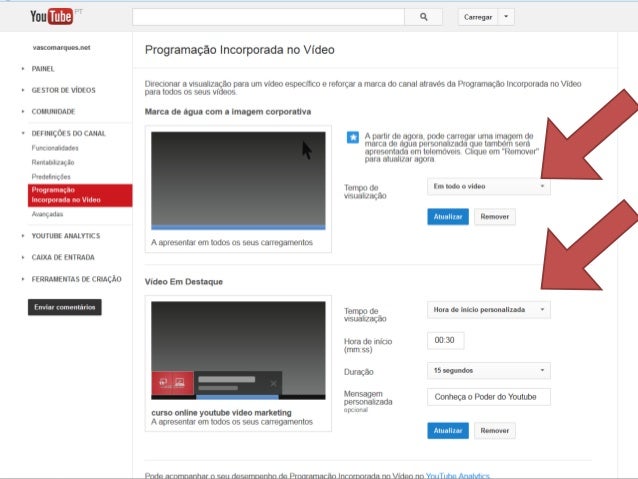The height and width of the screenshot is (479, 638).
Task: Expand the PAINEL sidebar section
Action: (43, 69)
